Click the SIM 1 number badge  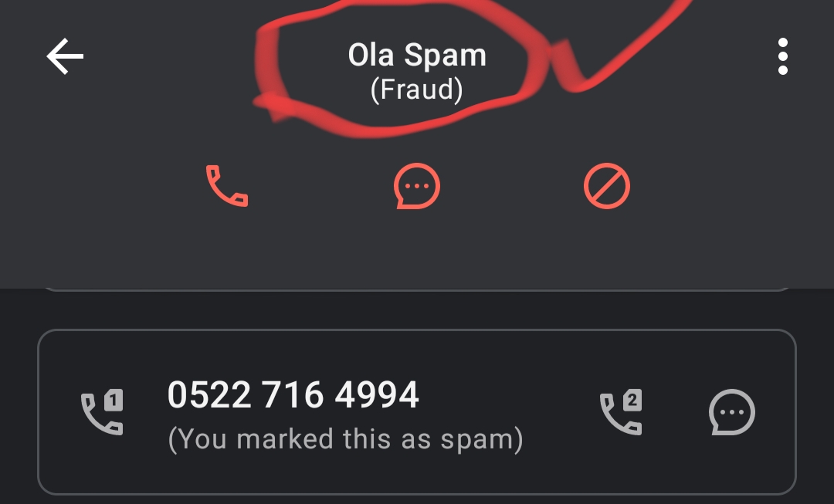pyautogui.click(x=114, y=400)
